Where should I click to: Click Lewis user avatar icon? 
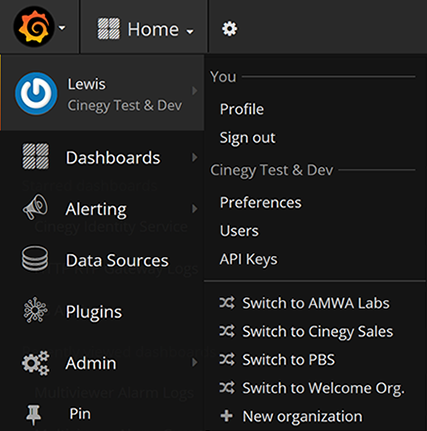[36, 94]
